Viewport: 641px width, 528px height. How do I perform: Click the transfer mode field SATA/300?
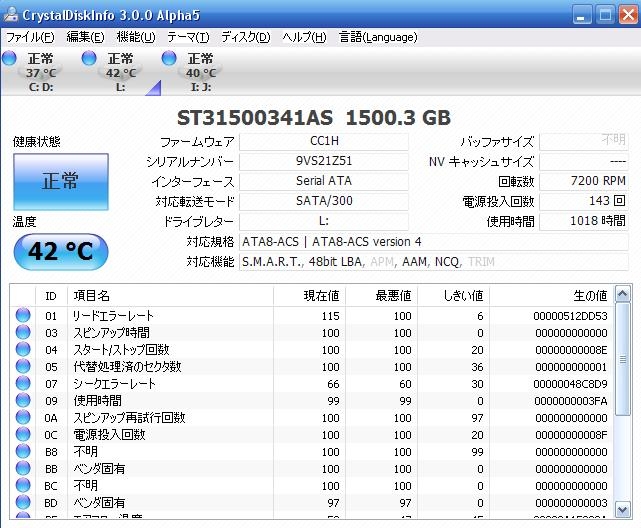(x=324, y=201)
